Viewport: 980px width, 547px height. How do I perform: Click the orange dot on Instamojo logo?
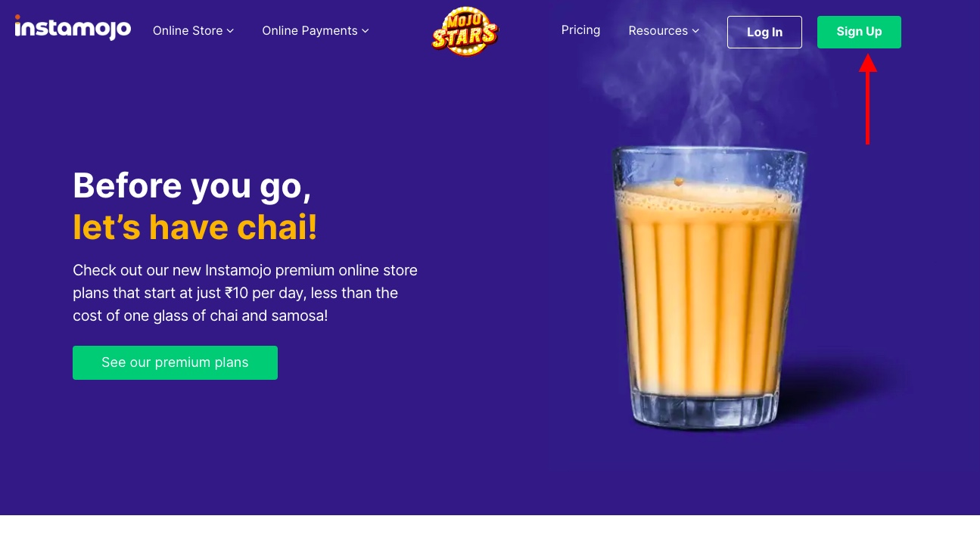(x=17, y=17)
